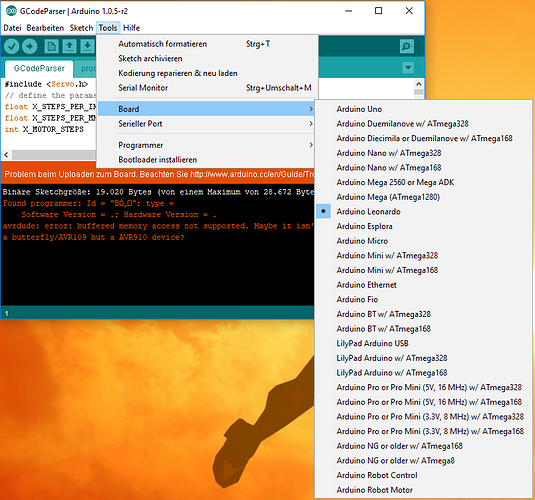
Task: Choose Arduino Uno board
Action: (x=424, y=109)
